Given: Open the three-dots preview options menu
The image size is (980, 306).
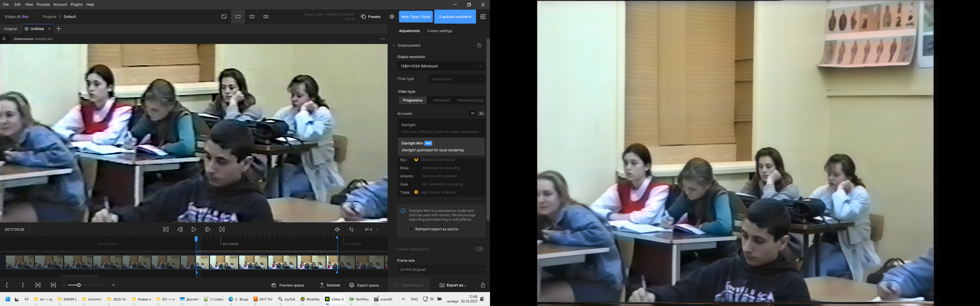Looking at the screenshot, I should tap(382, 39).
